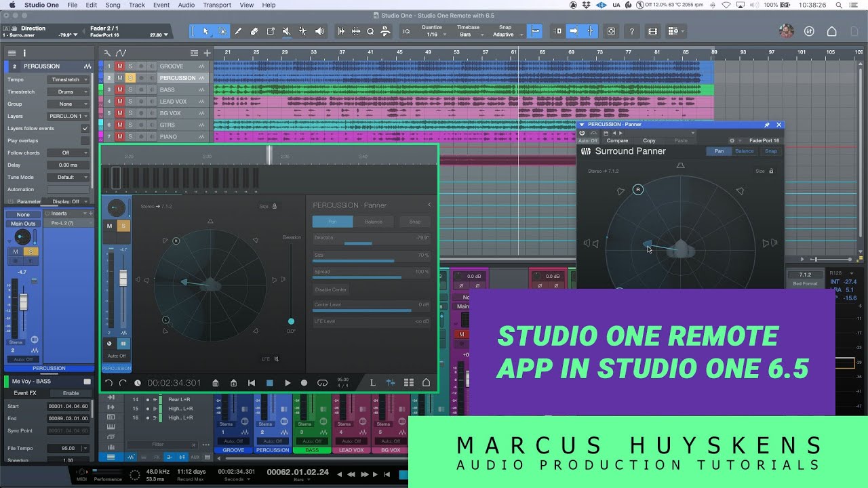The width and height of the screenshot is (868, 488).
Task: Open the Transport menu
Action: [217, 5]
